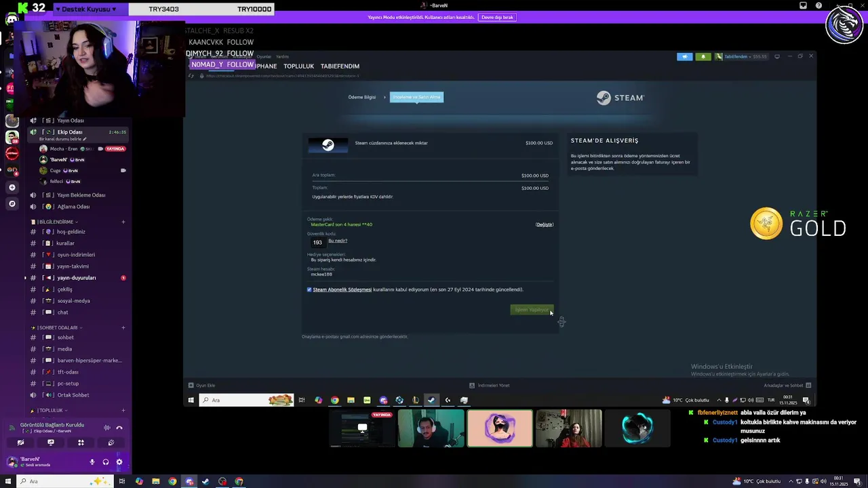Go back to Ödeme Bilgisi step
The image size is (868, 488).
coord(361,97)
